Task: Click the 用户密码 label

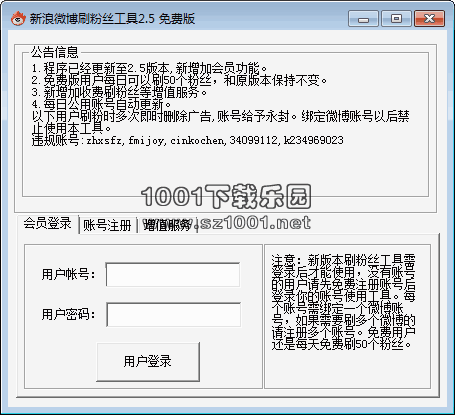Action: (x=68, y=314)
